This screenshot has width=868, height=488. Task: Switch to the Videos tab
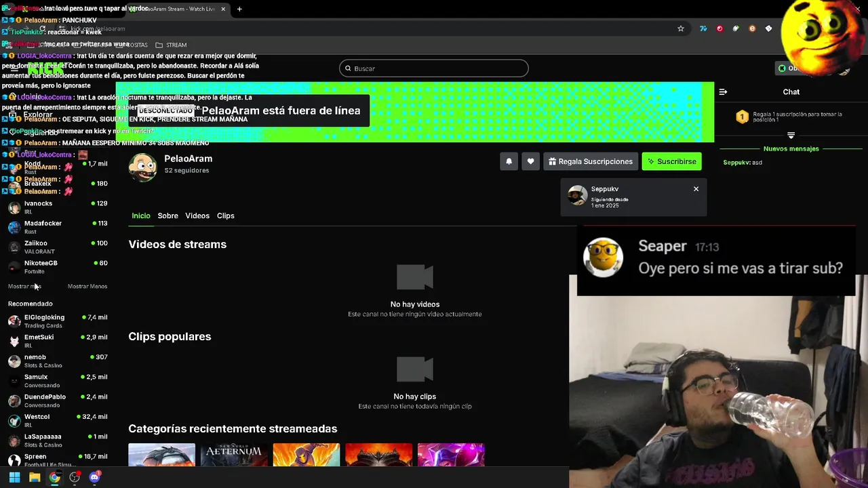tap(197, 216)
